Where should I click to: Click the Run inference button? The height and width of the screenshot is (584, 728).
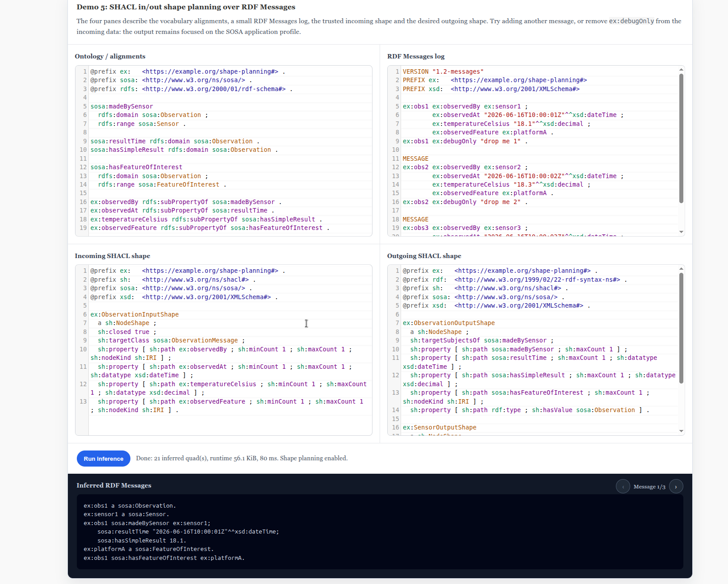pos(103,459)
